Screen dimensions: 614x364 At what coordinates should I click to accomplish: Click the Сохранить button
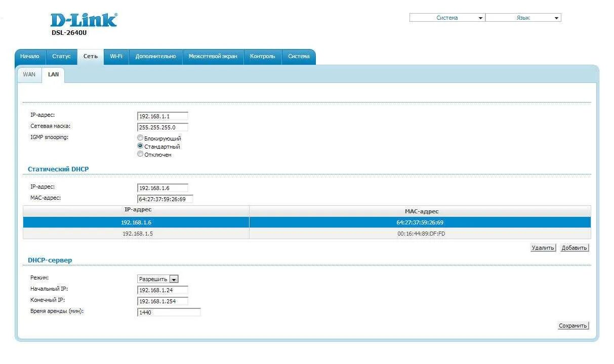pyautogui.click(x=573, y=326)
